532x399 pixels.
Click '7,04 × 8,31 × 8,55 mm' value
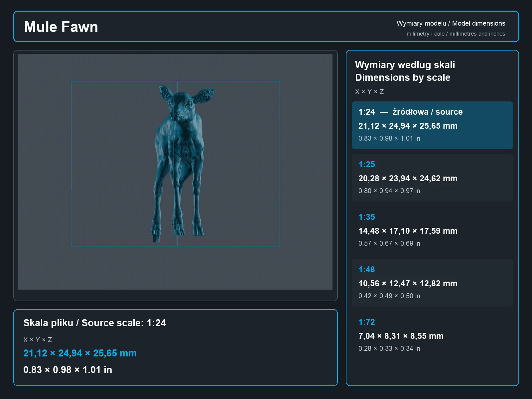point(401,336)
